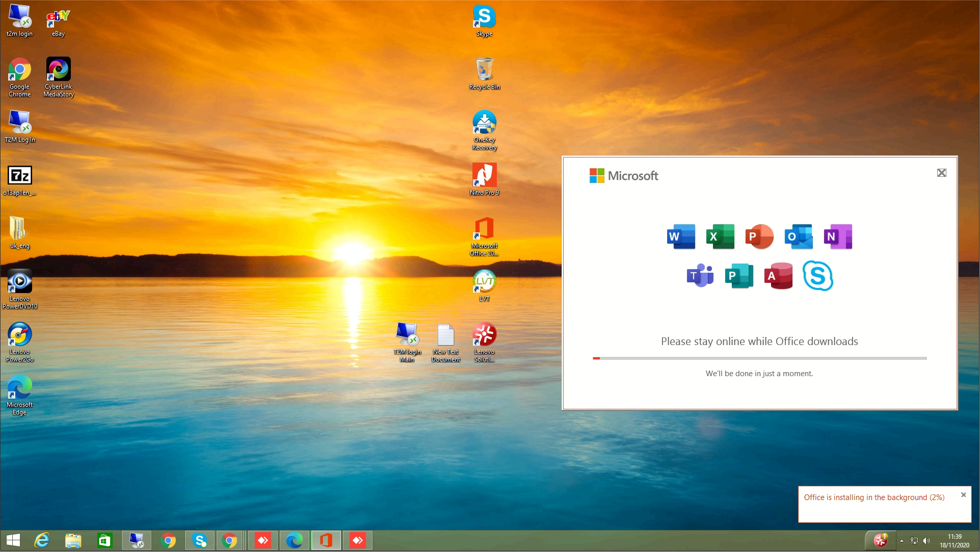
Task: Open Skype from the taskbar
Action: [200, 540]
